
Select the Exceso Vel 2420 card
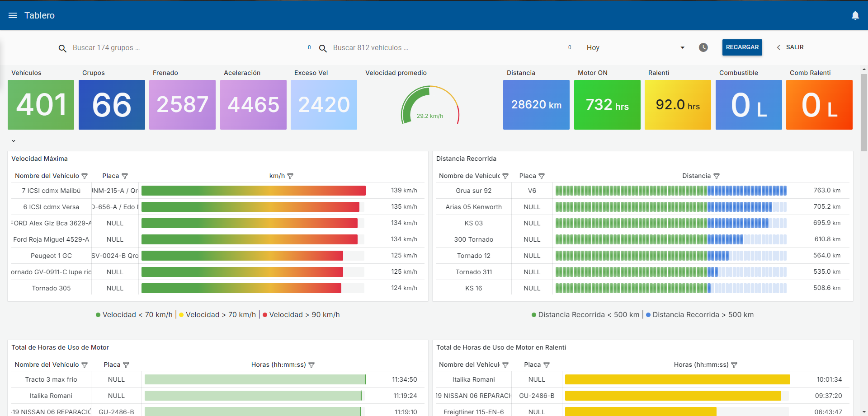pos(324,105)
